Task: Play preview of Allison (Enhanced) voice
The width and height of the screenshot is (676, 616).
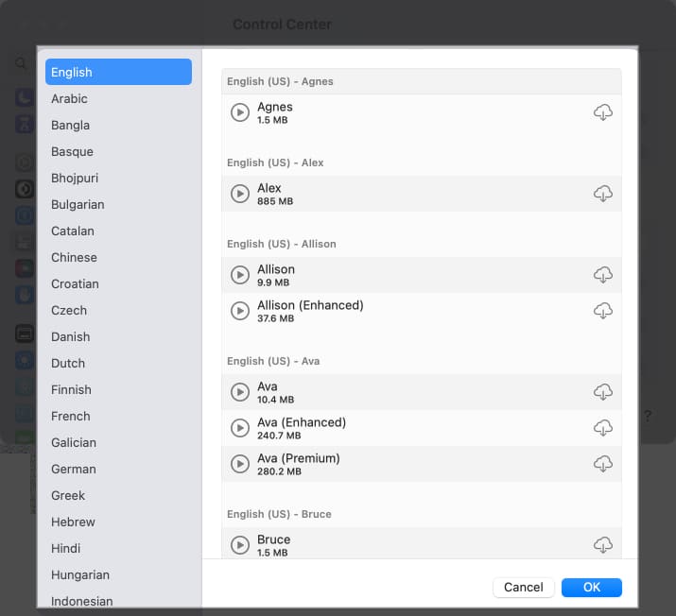Action: pyautogui.click(x=240, y=311)
